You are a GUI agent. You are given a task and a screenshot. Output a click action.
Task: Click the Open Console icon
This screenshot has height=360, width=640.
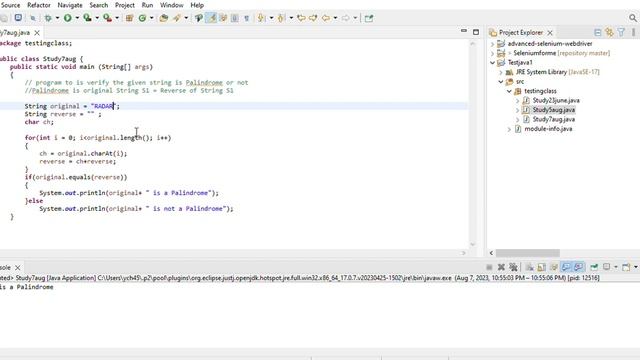pyautogui.click(x=626, y=267)
